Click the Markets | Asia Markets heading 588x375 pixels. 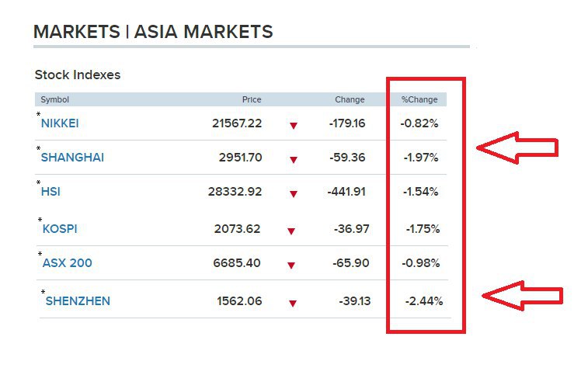click(x=153, y=32)
